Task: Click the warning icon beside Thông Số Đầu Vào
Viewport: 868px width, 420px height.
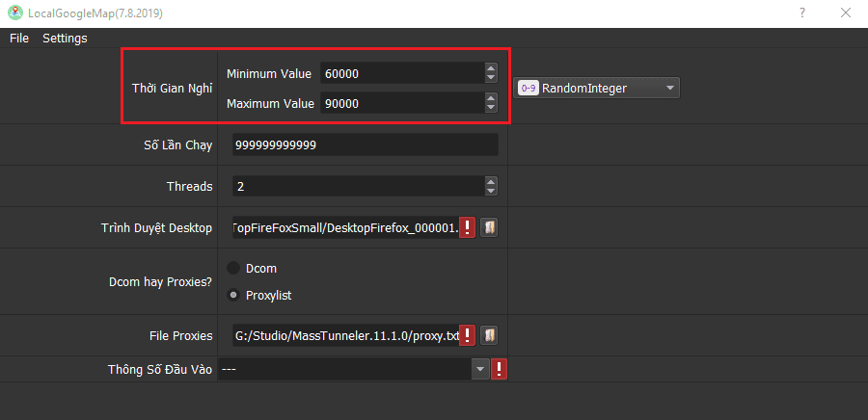Action: 500,369
